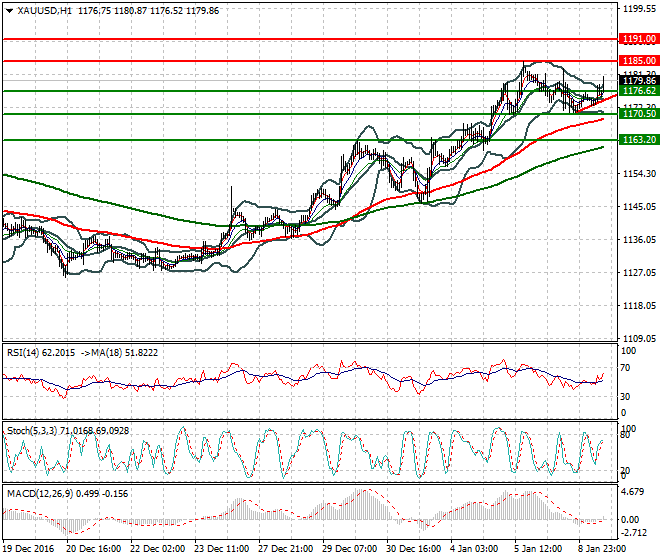Viewport: 660px width, 560px height.
Task: Select the 1176.62 green support level label
Action: [639, 91]
